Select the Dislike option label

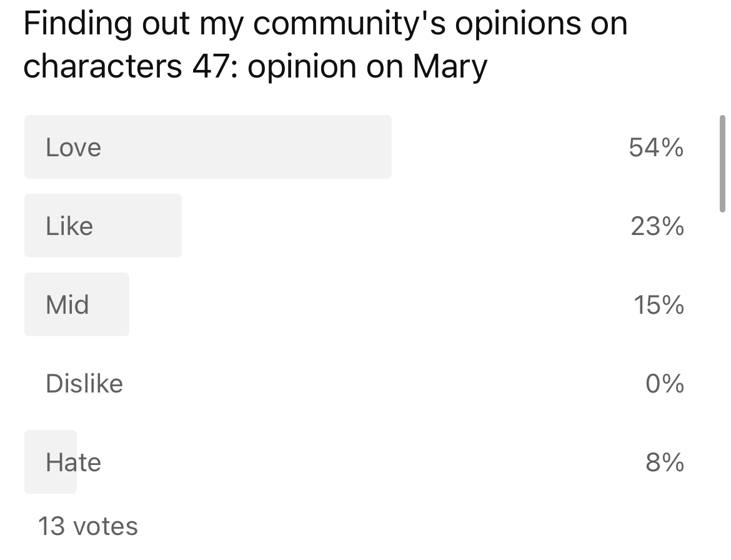tap(84, 383)
